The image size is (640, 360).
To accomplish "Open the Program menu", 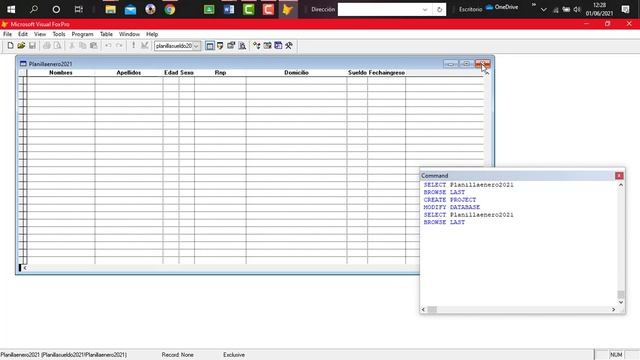I will pyautogui.click(x=82, y=34).
